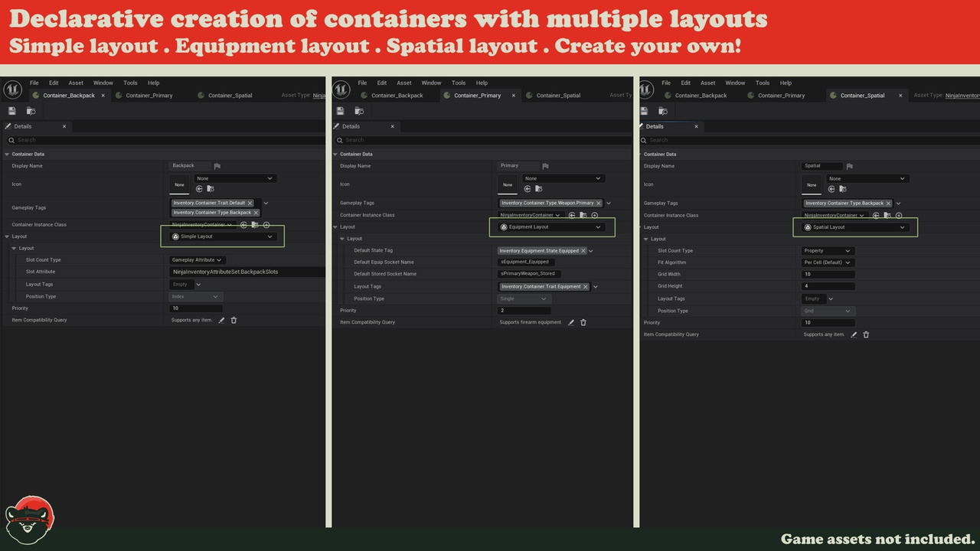Open the Icon None dropdown in Primary window
The height and width of the screenshot is (551, 980).
click(x=563, y=178)
